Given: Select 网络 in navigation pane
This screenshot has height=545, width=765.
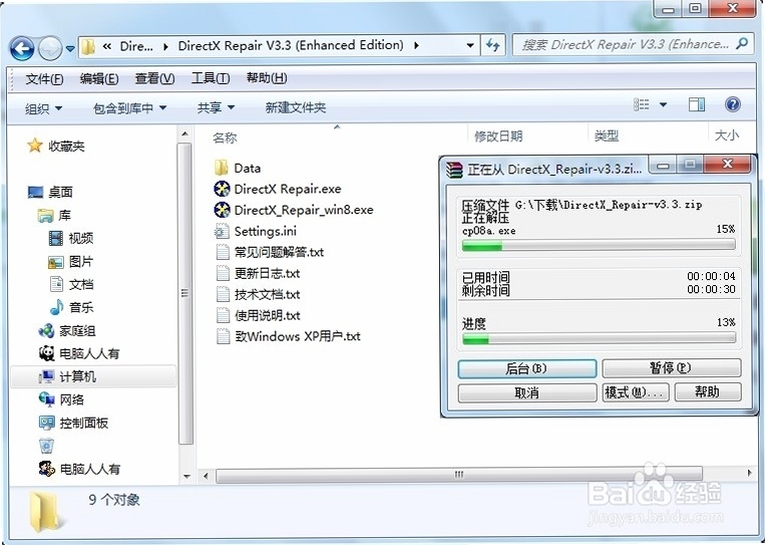Looking at the screenshot, I should pyautogui.click(x=61, y=400).
